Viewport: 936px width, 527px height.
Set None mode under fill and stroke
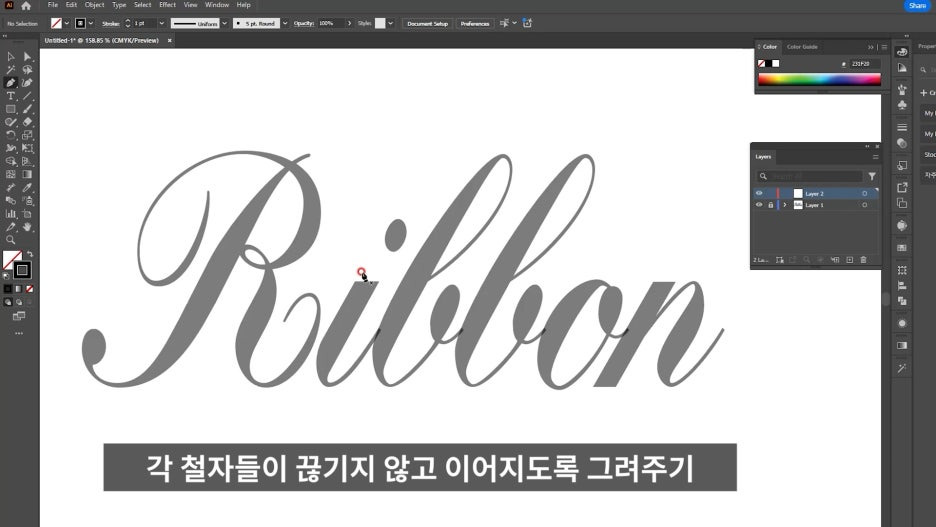pos(30,289)
